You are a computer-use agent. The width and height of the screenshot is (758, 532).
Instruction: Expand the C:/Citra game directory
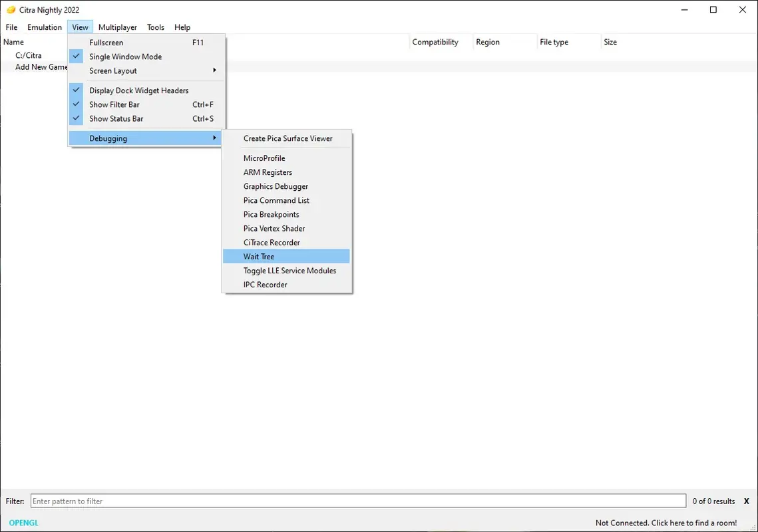[27, 55]
